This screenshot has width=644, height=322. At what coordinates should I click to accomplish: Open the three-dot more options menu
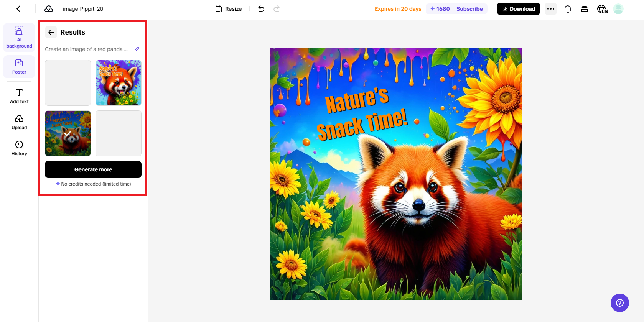[551, 9]
